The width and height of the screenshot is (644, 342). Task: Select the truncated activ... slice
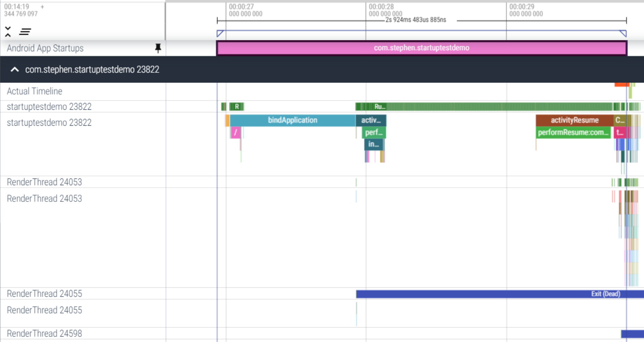coord(371,120)
